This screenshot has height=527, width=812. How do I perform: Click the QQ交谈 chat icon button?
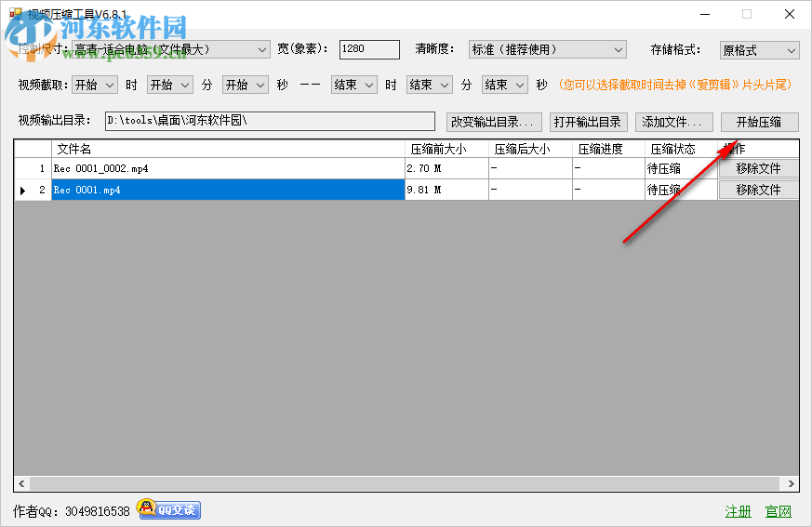pos(169,510)
